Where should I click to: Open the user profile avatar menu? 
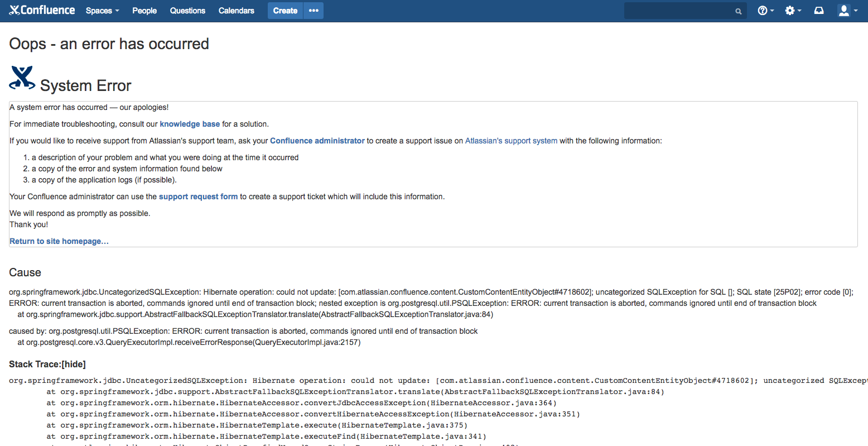click(x=847, y=11)
